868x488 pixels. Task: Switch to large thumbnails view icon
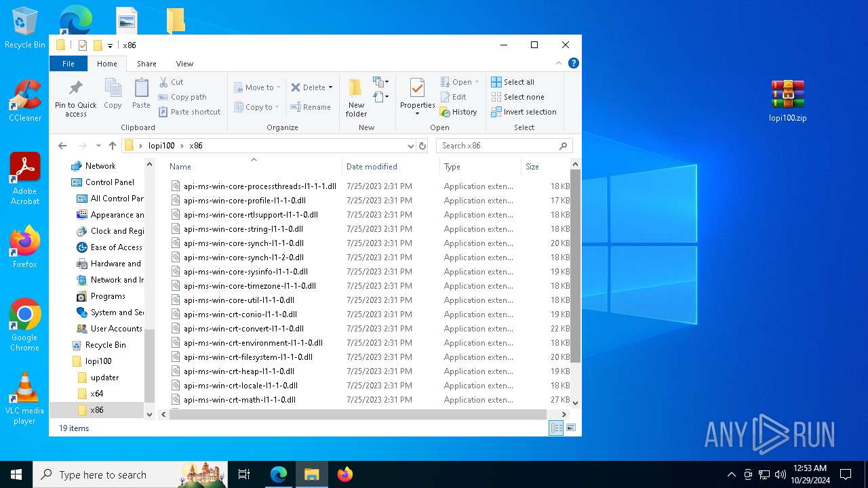(571, 428)
